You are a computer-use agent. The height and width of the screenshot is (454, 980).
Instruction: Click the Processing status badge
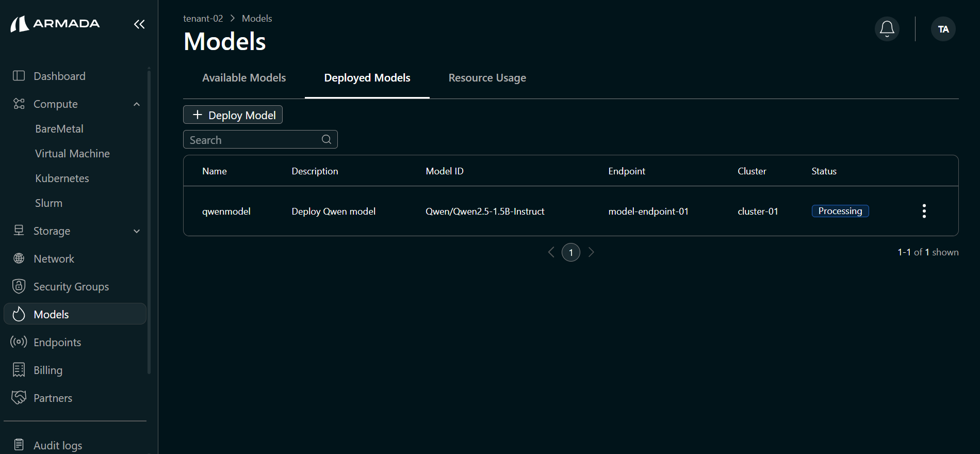[840, 211]
